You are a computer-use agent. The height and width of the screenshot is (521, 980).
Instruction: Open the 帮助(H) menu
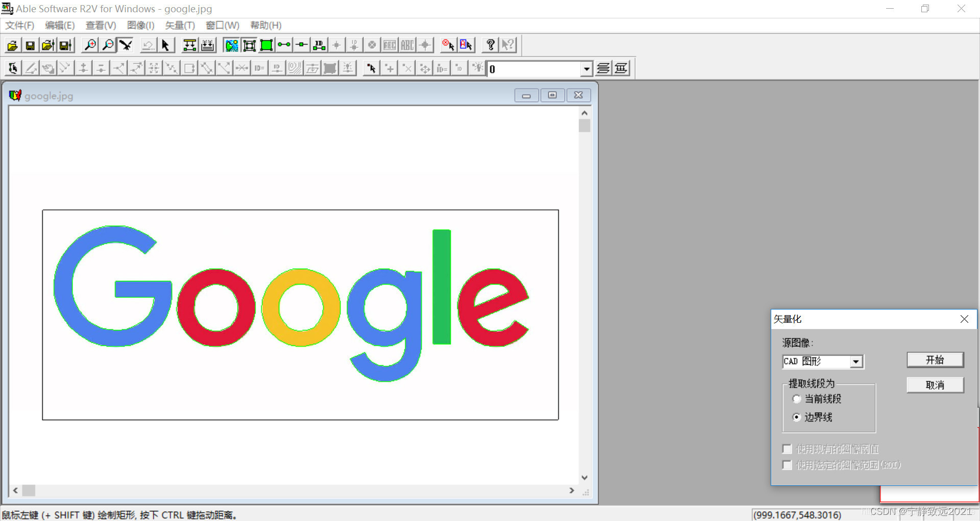[x=266, y=26]
